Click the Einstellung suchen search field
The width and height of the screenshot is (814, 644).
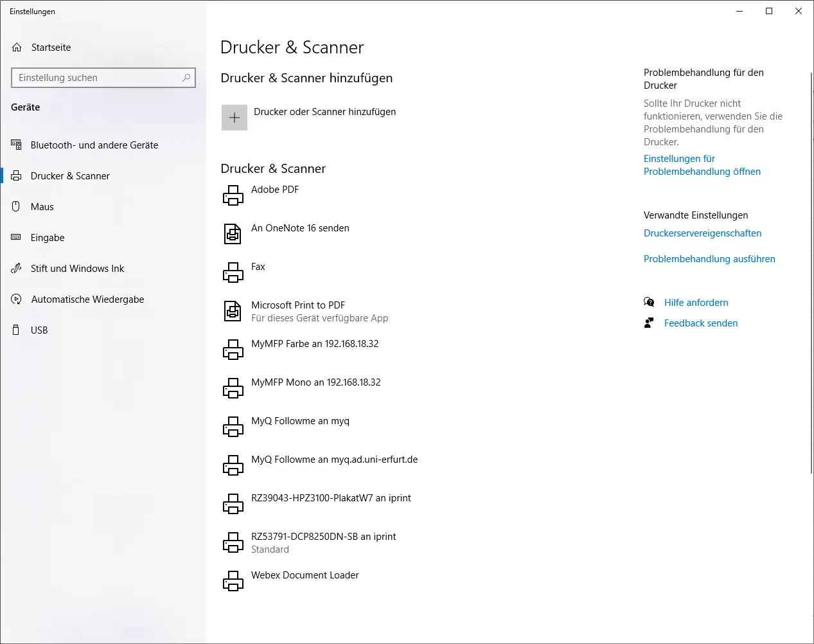96,78
